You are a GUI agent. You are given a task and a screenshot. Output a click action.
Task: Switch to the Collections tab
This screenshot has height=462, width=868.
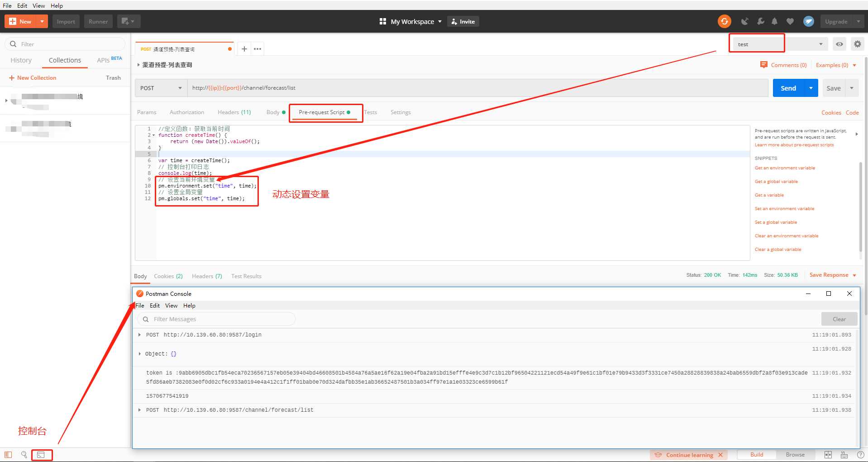coord(65,60)
